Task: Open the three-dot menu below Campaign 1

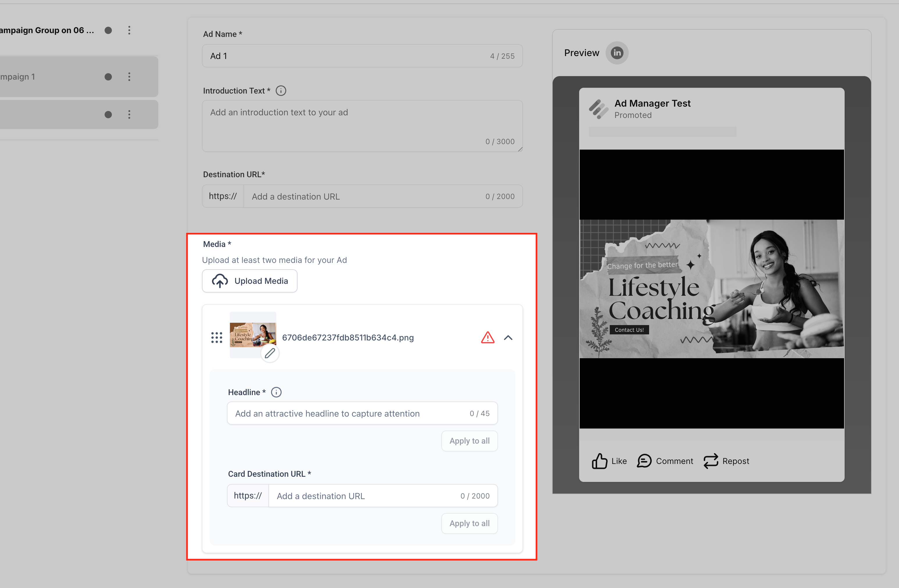Action: point(129,114)
